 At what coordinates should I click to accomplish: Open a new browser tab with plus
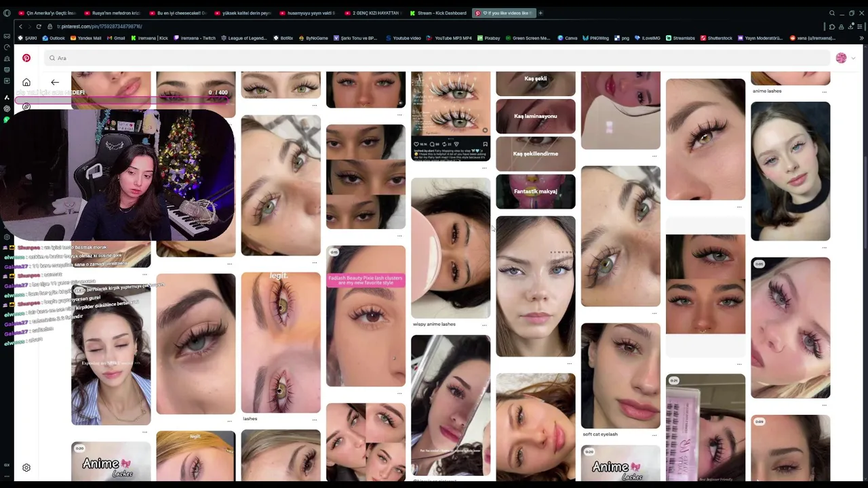click(x=540, y=13)
